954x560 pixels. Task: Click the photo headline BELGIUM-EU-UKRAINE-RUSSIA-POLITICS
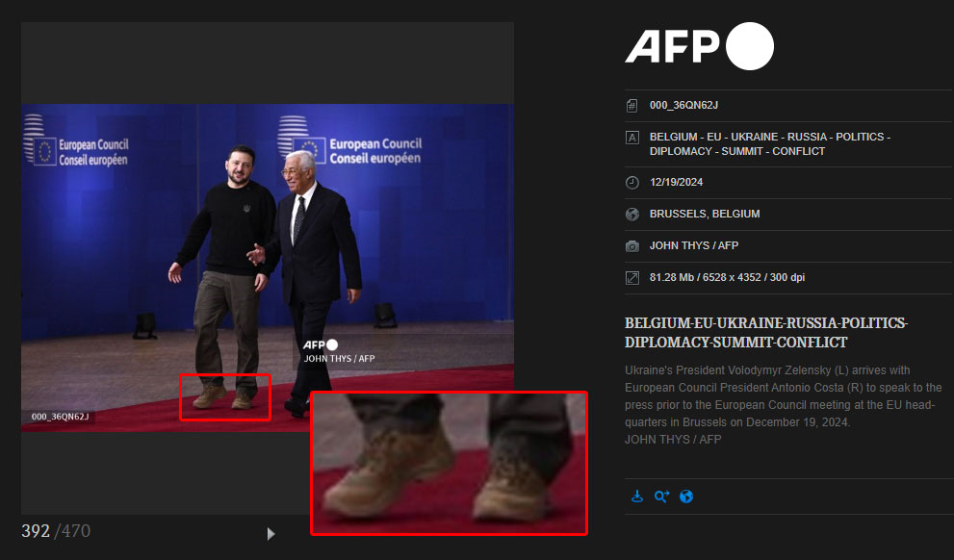pos(765,332)
